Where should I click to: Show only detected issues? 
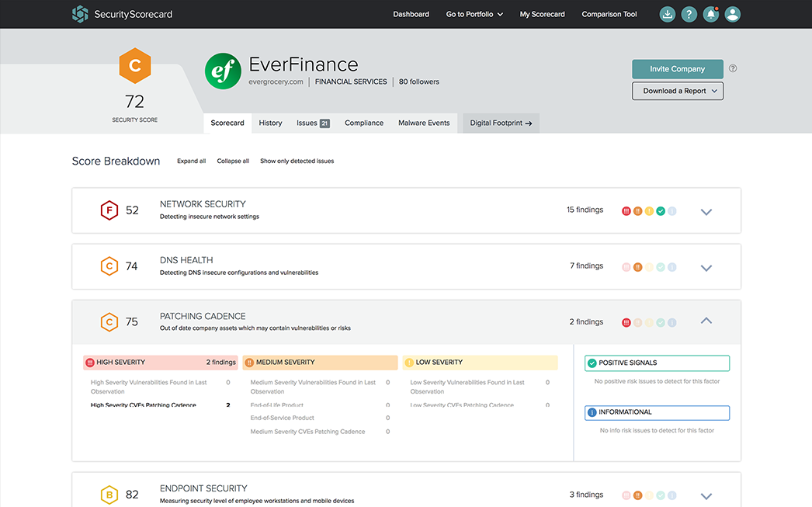(x=297, y=161)
